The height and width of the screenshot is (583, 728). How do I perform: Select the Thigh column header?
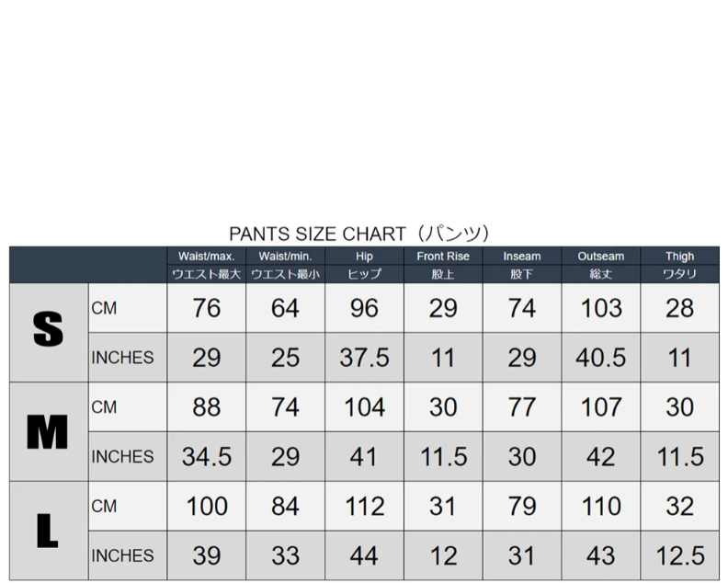679,256
